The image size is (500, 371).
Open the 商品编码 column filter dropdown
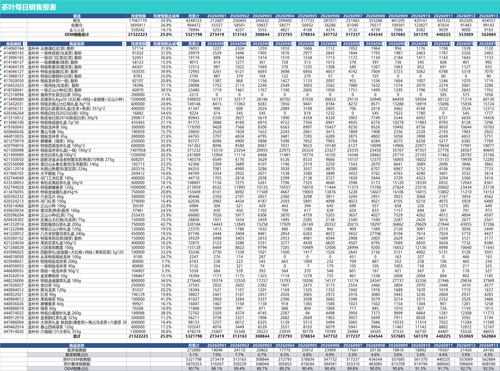[x=25, y=44]
